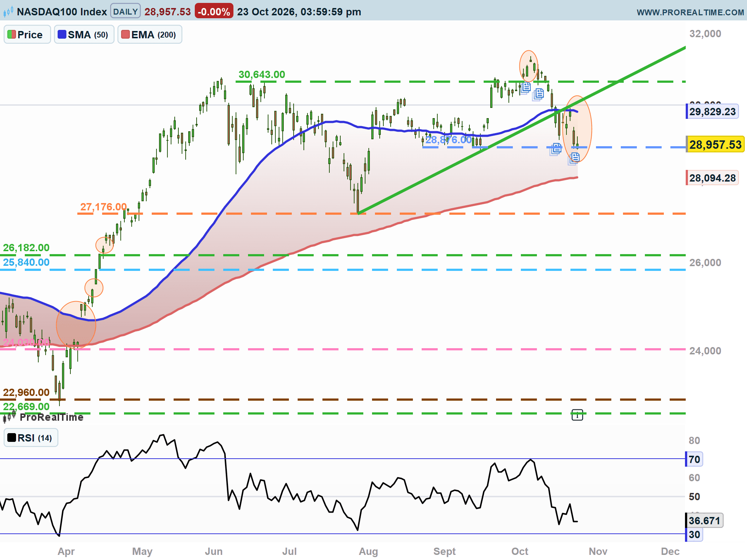
Task: Click the RSI 30 level tag
Action: pos(694,534)
